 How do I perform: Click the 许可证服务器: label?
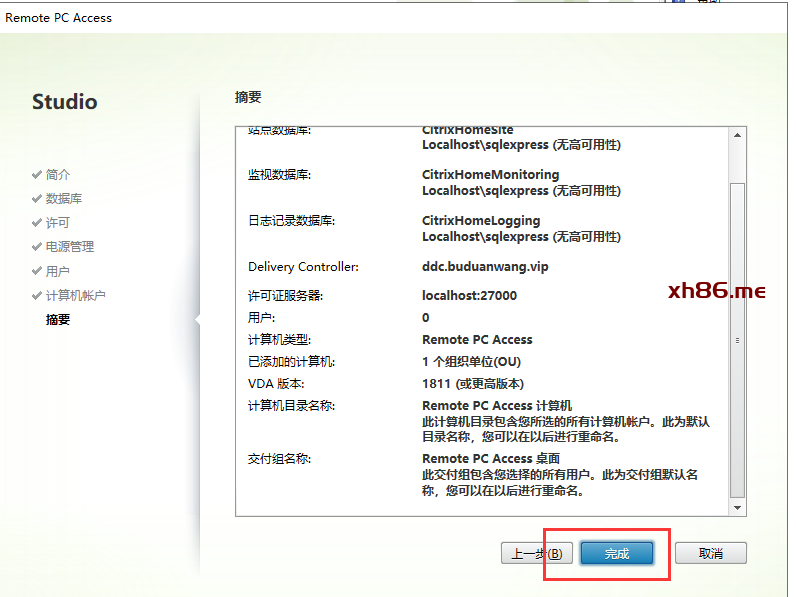tap(286, 295)
